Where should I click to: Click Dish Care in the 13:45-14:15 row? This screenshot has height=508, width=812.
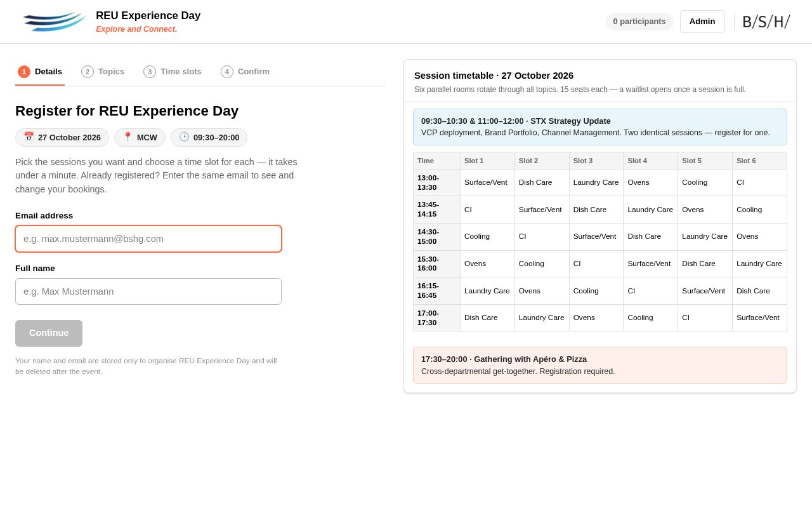[x=596, y=210]
